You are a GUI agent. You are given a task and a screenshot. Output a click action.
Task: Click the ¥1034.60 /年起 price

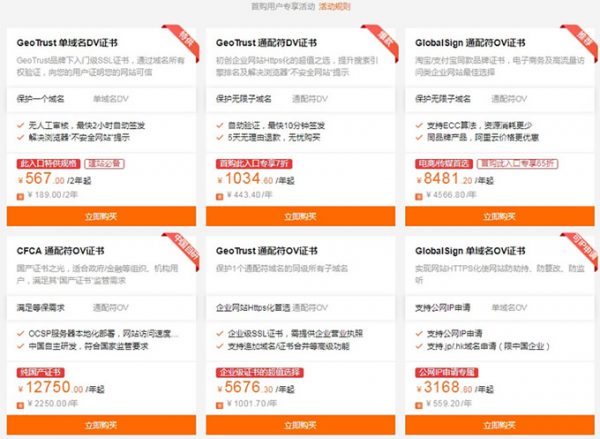(256, 179)
